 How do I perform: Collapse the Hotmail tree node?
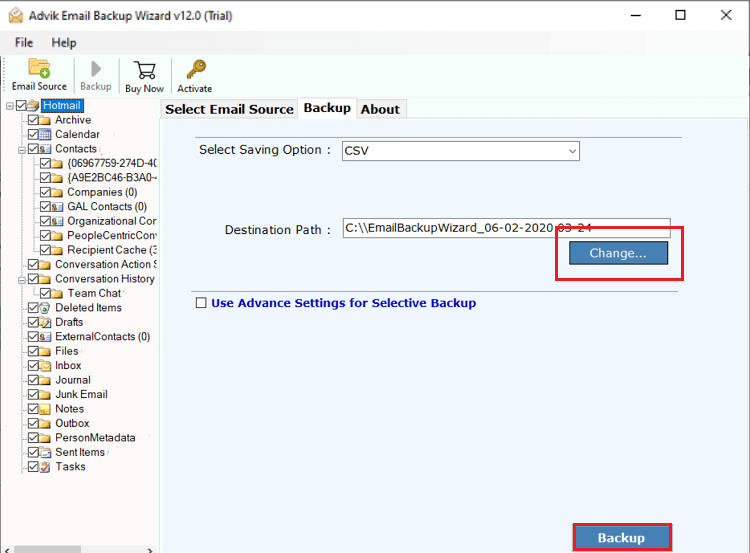click(10, 106)
